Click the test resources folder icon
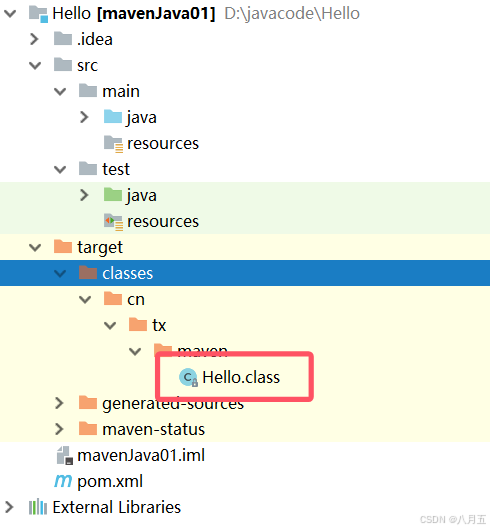Image resolution: width=490 pixels, height=531 pixels. coord(113,222)
